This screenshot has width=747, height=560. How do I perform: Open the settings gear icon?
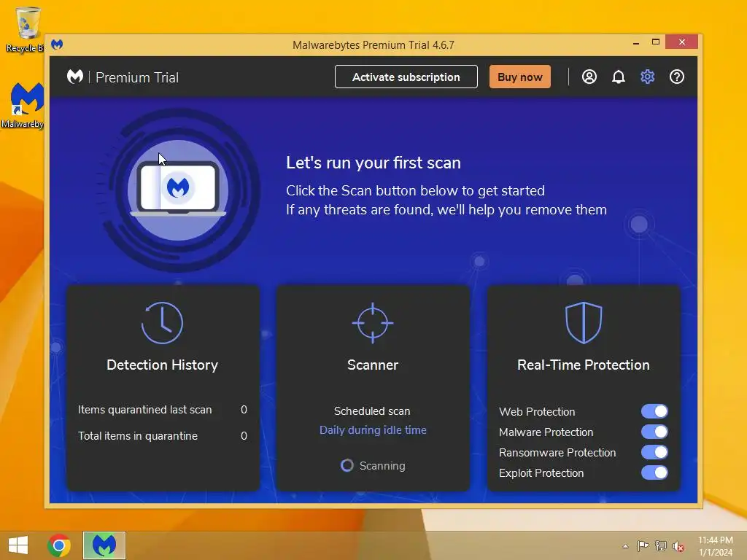648,77
